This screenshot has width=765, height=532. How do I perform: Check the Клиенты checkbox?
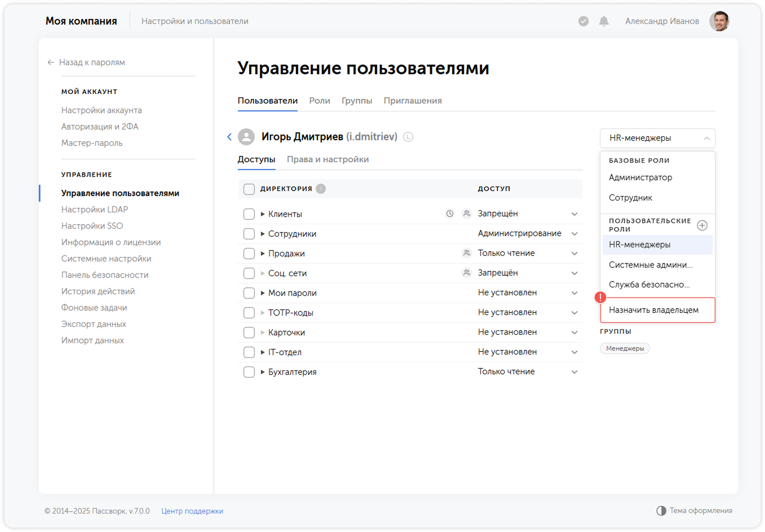click(x=249, y=214)
